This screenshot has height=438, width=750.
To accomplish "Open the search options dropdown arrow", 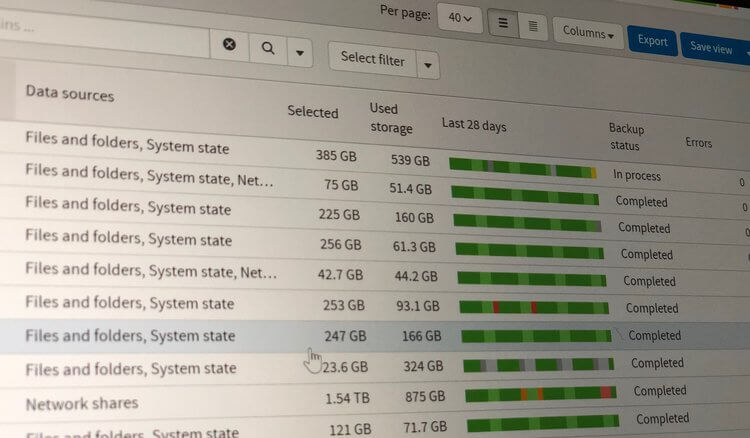I will pos(300,52).
